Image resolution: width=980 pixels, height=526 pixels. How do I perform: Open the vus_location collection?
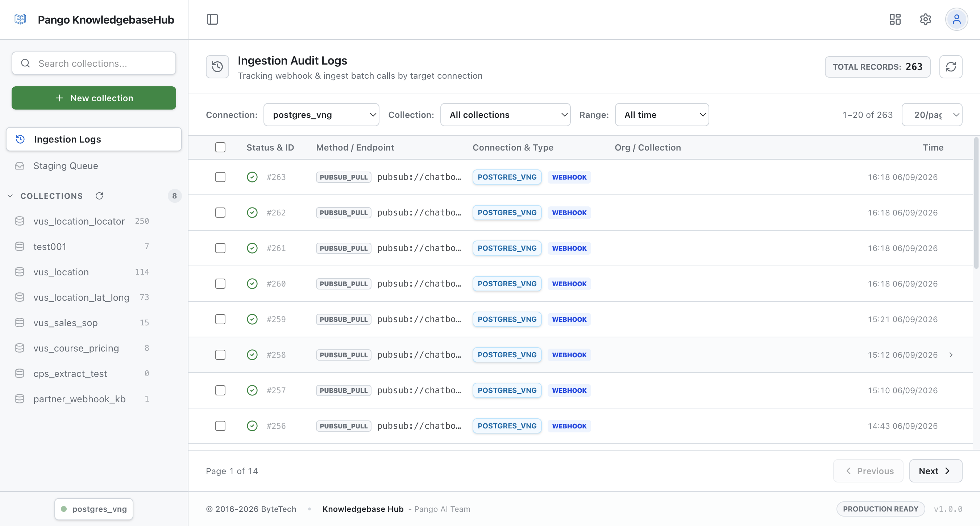tap(94, 272)
